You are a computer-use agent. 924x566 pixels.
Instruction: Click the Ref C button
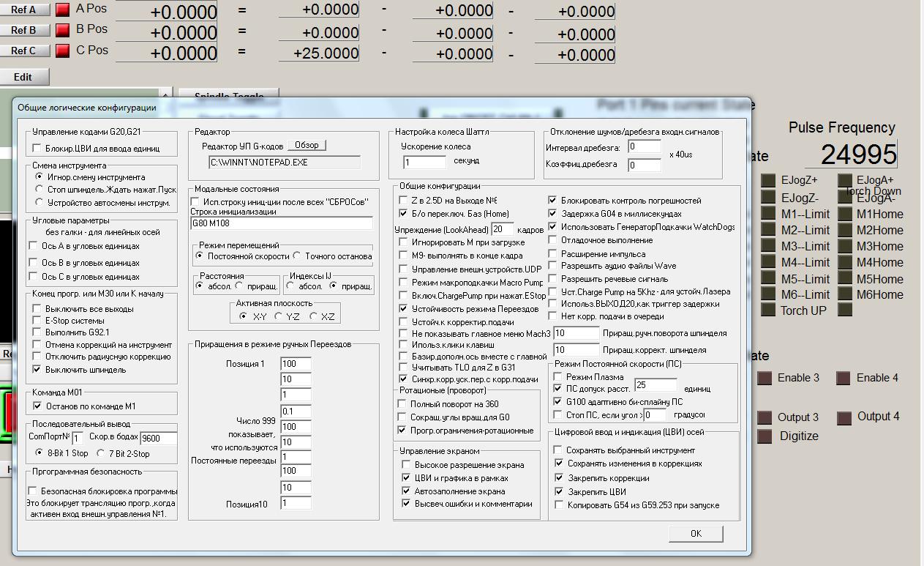25,51
